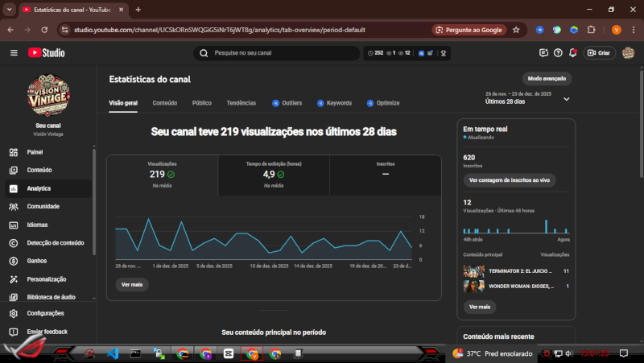Select the Inscritos metric card
Image resolution: width=644 pixels, height=363 pixels.
click(x=386, y=174)
